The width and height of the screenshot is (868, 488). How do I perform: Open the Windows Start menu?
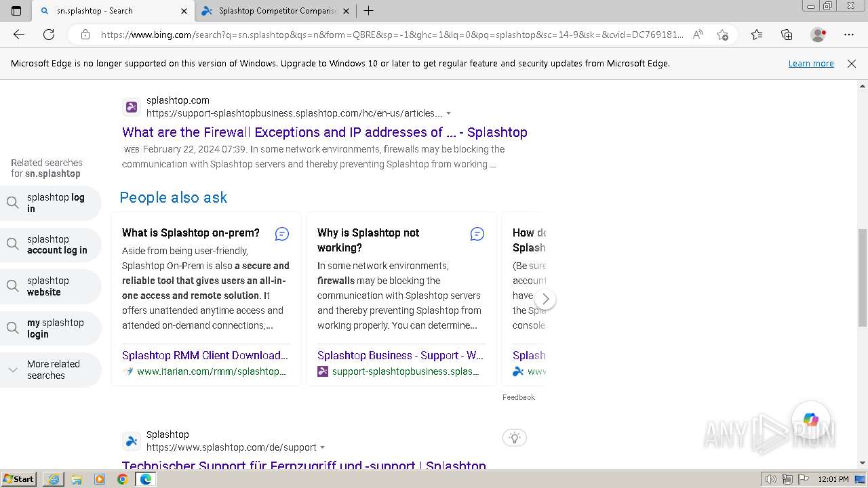point(18,479)
